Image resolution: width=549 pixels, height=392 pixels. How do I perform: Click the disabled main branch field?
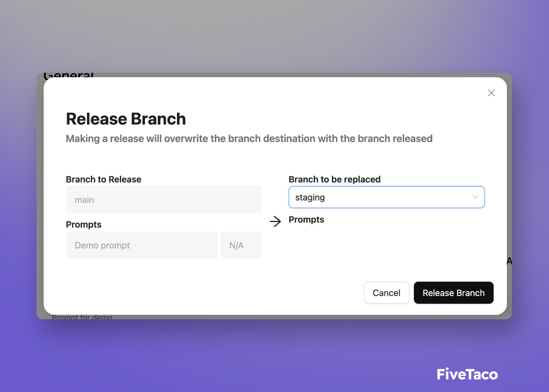[x=164, y=200]
